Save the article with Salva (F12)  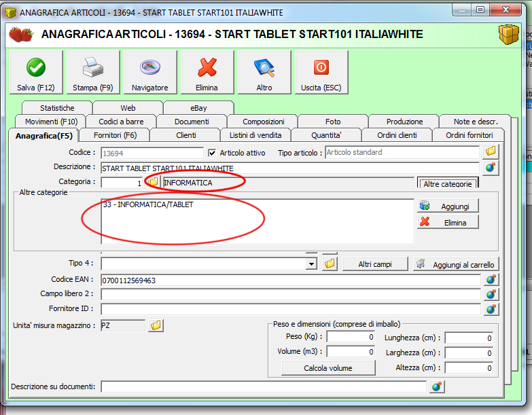[36, 72]
